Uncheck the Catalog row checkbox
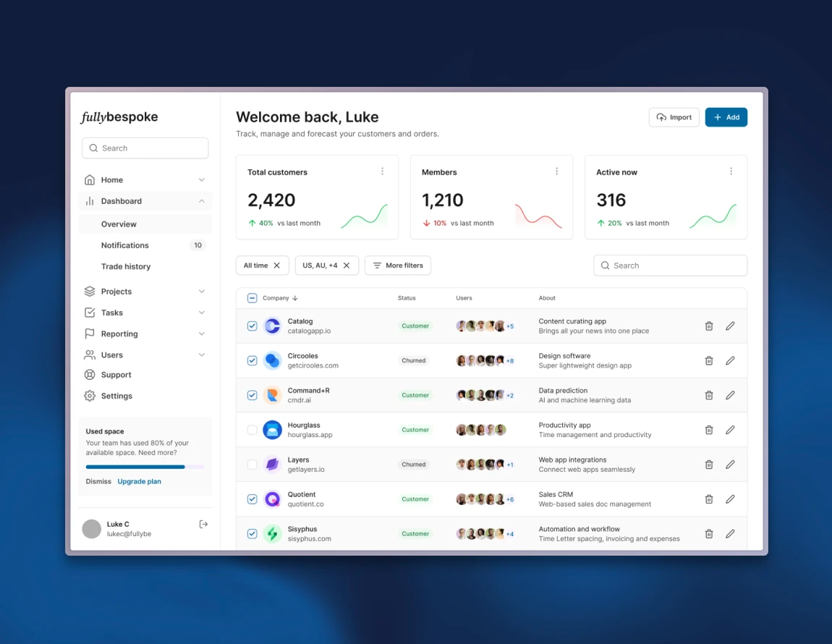This screenshot has height=644, width=832. coord(252,326)
